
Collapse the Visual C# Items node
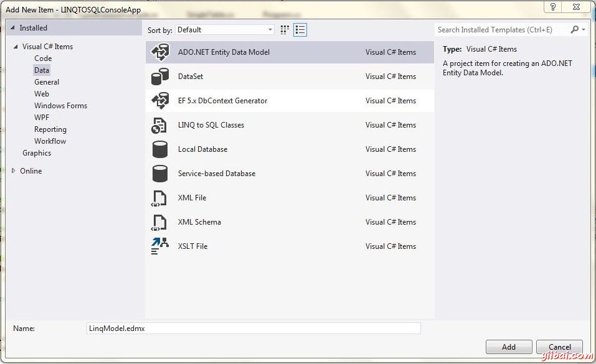(x=15, y=47)
